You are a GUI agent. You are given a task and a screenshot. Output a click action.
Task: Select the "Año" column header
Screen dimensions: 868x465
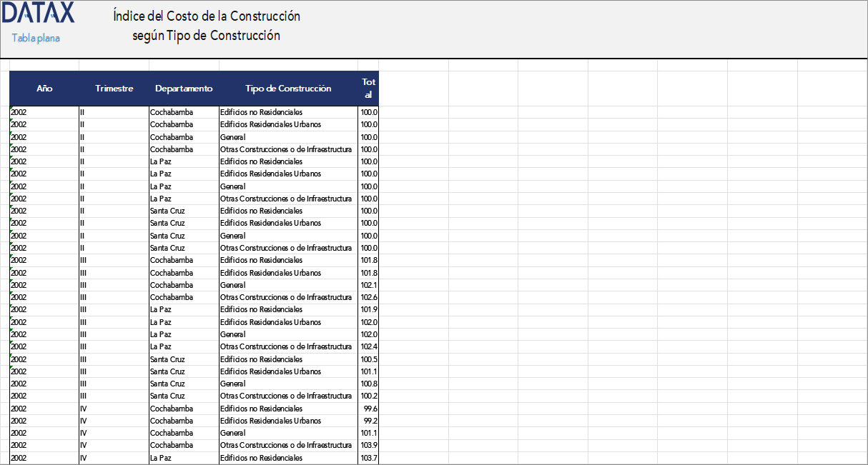point(44,88)
